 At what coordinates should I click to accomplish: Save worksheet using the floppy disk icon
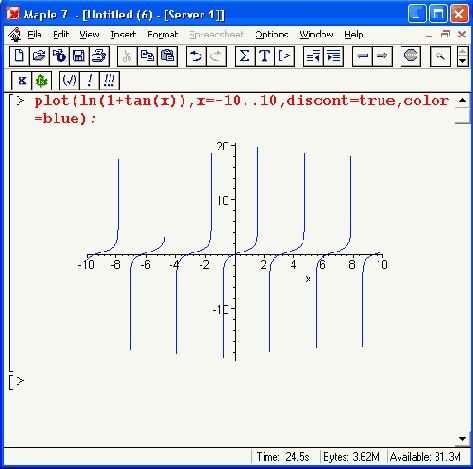tap(79, 56)
